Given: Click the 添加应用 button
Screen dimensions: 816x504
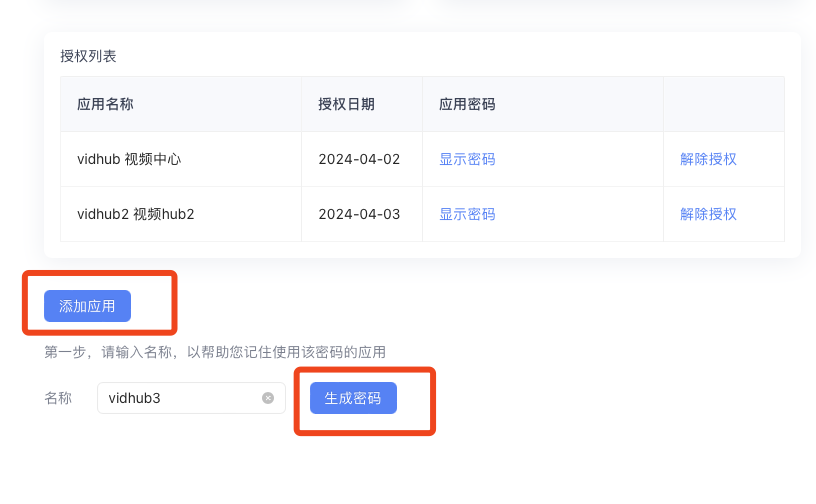Looking at the screenshot, I should (87, 306).
